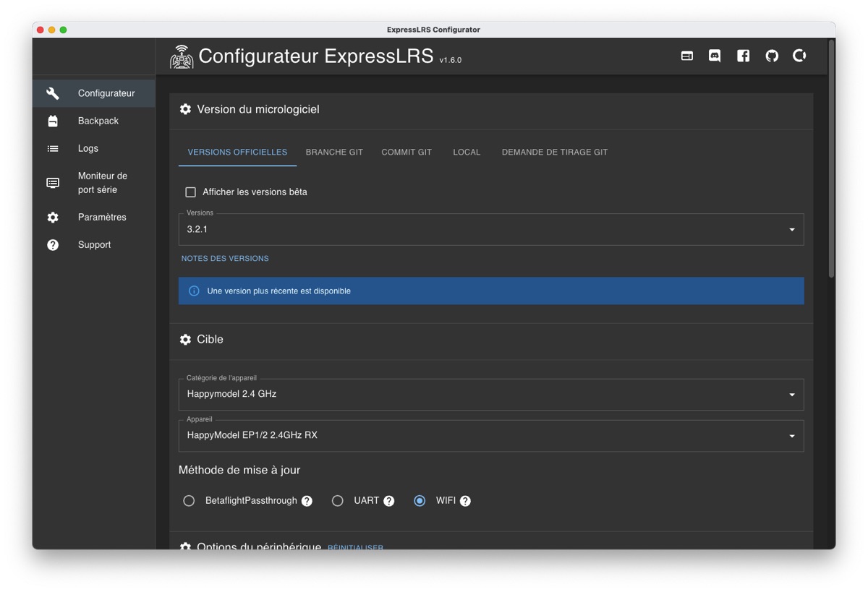Viewport: 868px width, 592px height.
Task: Click the v1.6.0 version label
Action: click(451, 60)
